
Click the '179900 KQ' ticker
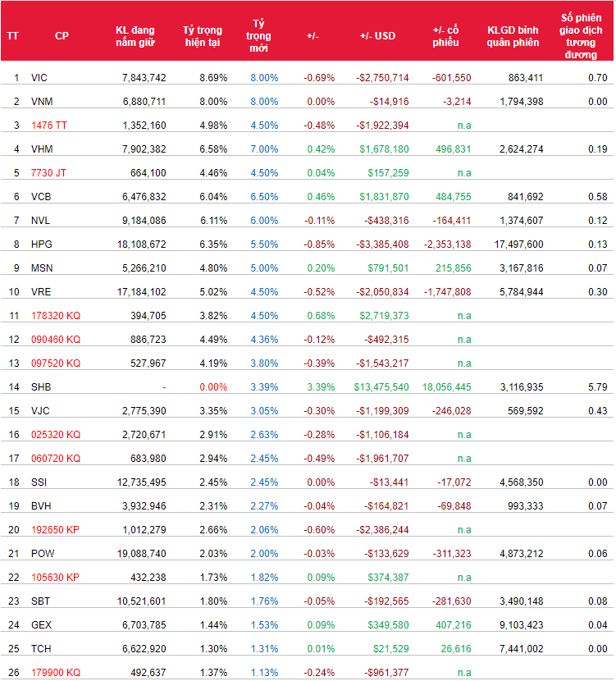[x=56, y=673]
